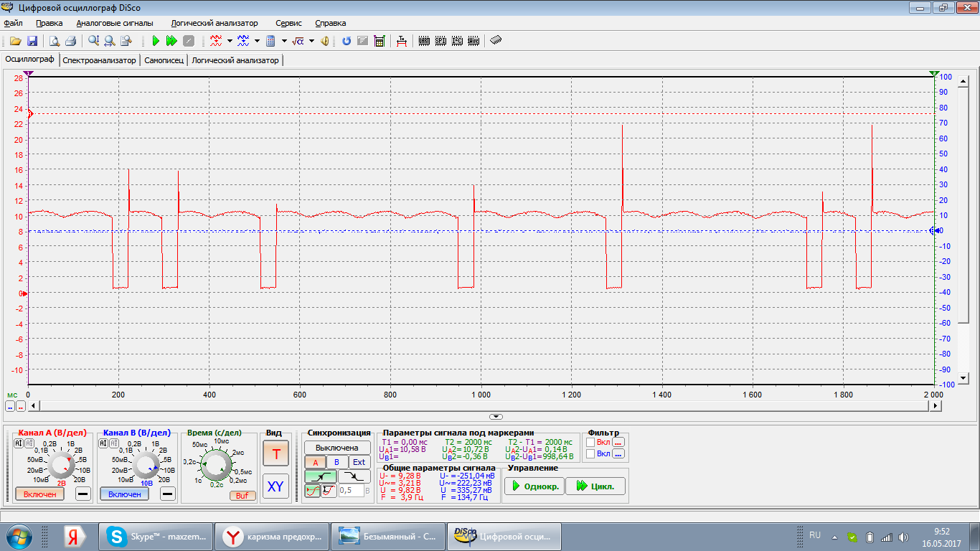Image resolution: width=980 pixels, height=551 pixels.
Task: Select the 1-Wire decoder chip icon
Action: [473, 41]
